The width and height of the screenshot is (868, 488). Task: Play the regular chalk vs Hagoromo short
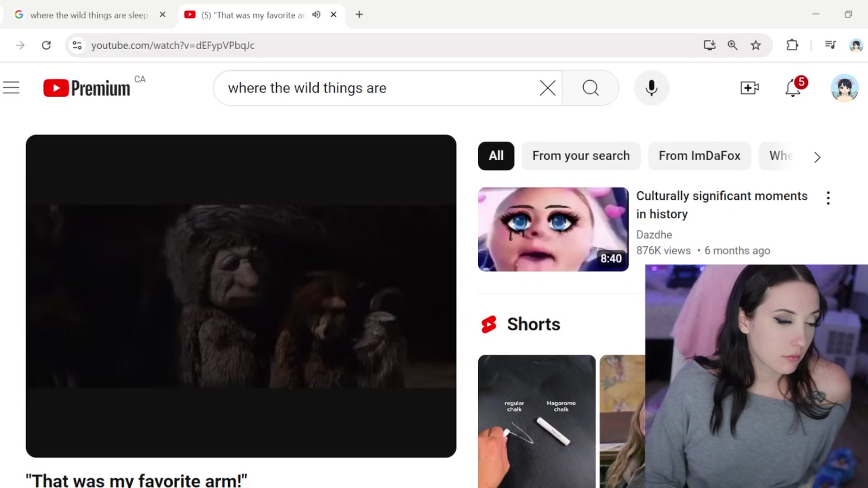(x=537, y=421)
